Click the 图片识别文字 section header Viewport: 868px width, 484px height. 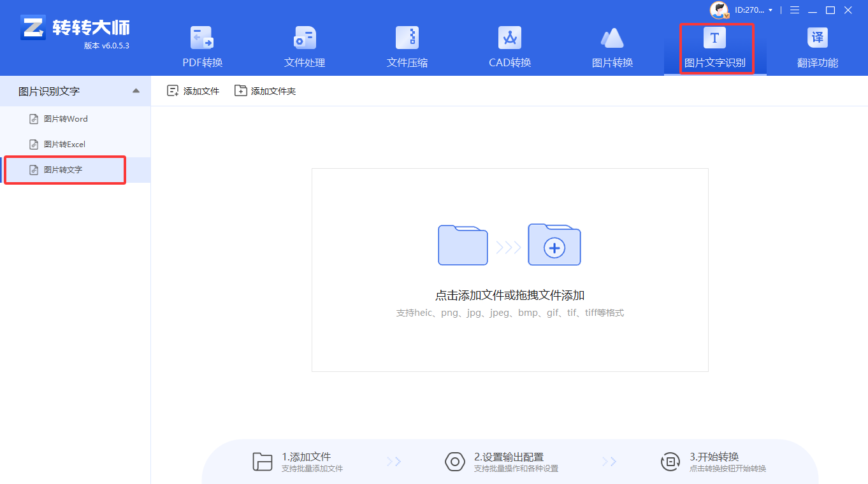(x=75, y=91)
